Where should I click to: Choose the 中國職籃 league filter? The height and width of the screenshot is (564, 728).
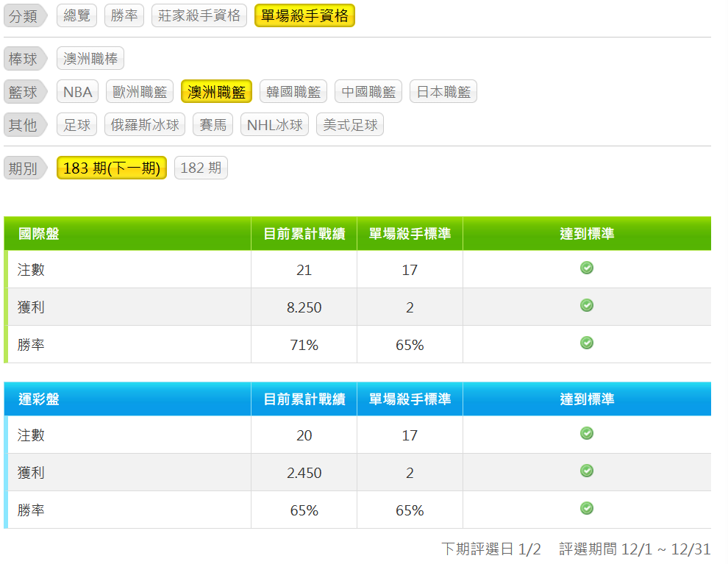click(368, 92)
